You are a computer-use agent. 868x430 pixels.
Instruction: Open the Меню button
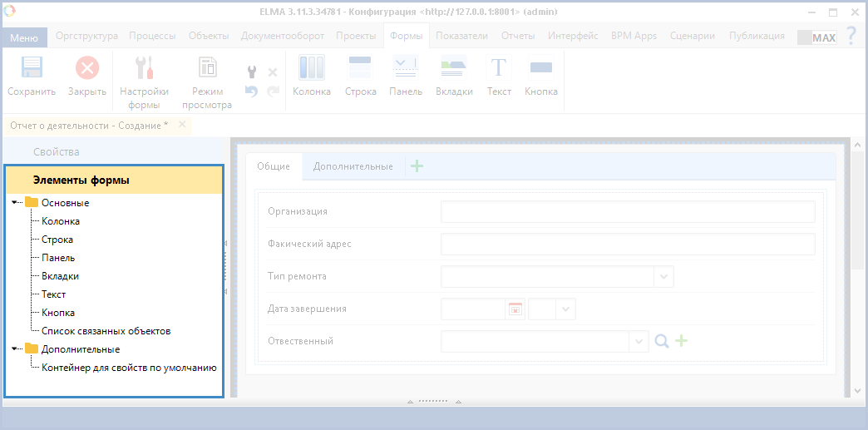(24, 37)
